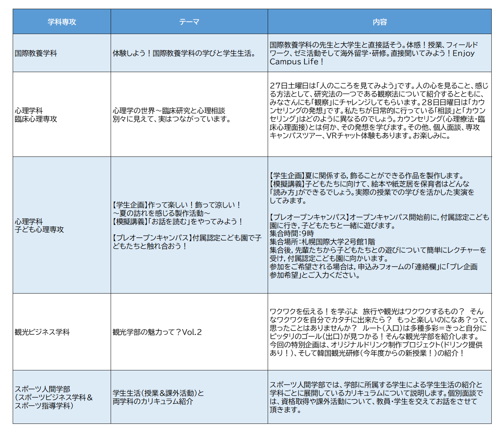This screenshot has width=504, height=433.
Task: Click the theme 学生生活（授業＆課外活動）と両学科のカリキュラム紹介
Action: click(x=189, y=397)
